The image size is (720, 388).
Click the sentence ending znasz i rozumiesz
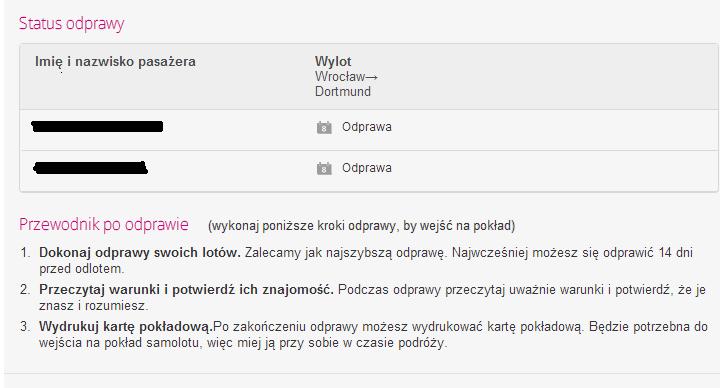tap(372, 298)
